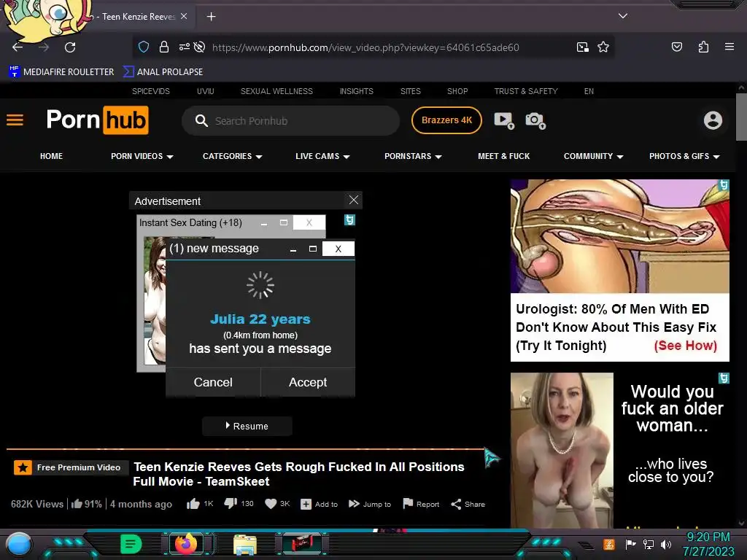Expand the PORN VIDEOS dropdown
747x560 pixels.
142,156
